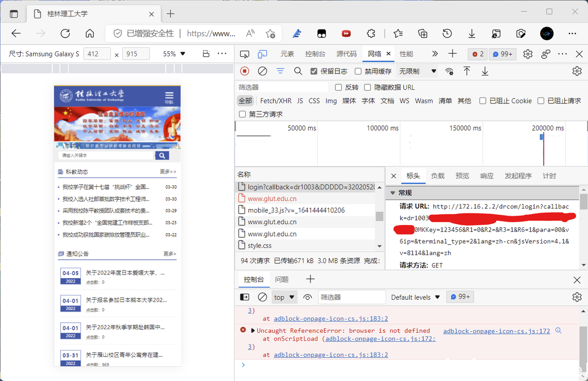Check Hide data URLs checkbox

[x=367, y=87]
